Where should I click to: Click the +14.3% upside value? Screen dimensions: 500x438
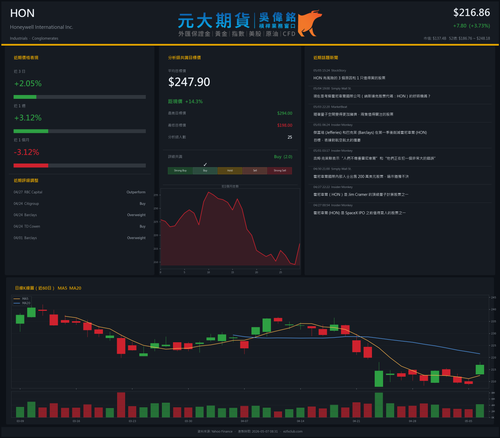(194, 101)
